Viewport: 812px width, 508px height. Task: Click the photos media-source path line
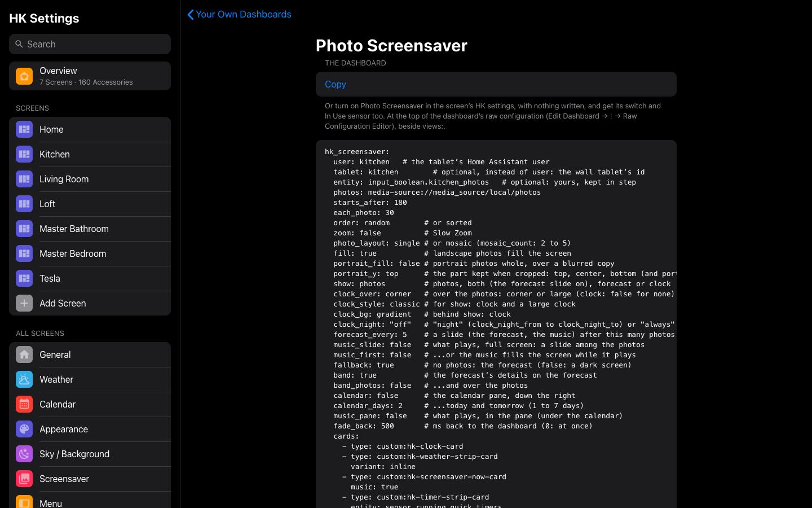click(x=437, y=192)
